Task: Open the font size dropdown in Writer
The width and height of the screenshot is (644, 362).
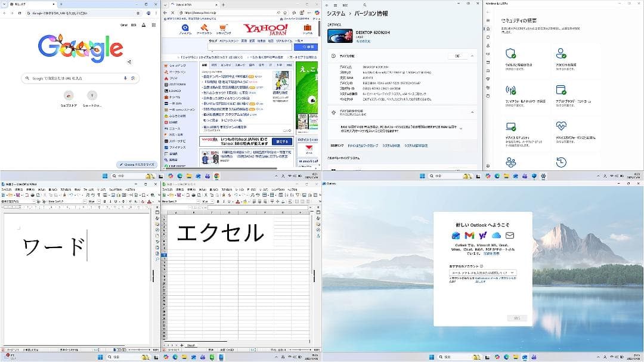Action: click(99, 202)
